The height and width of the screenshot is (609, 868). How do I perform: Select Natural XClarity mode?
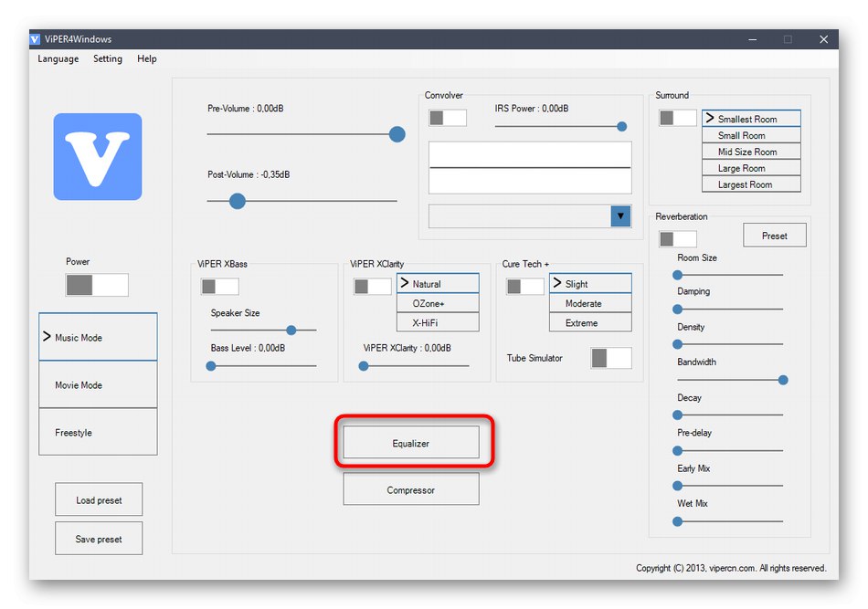coord(438,283)
